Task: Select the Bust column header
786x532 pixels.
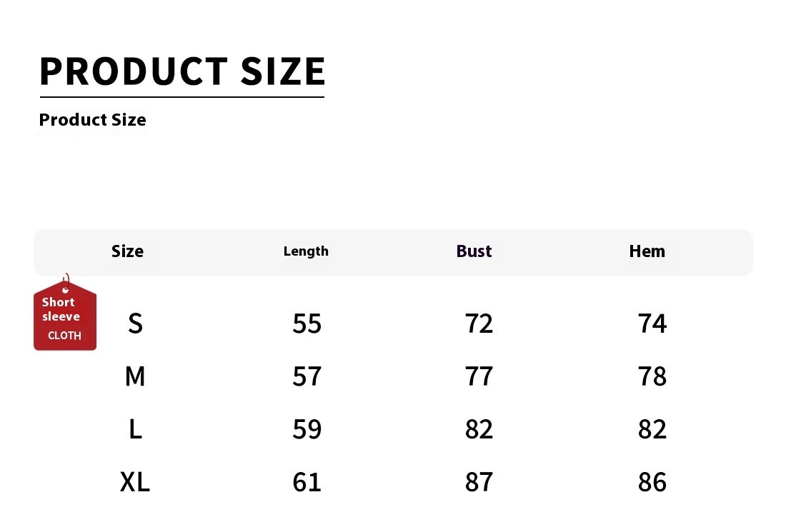Action: [x=474, y=251]
